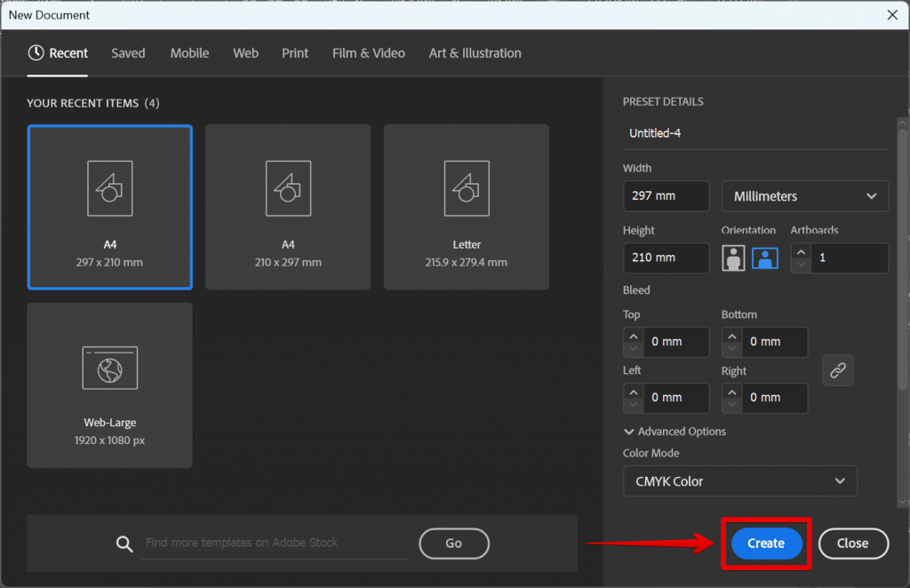
Task: Click the Create button
Action: [x=765, y=543]
